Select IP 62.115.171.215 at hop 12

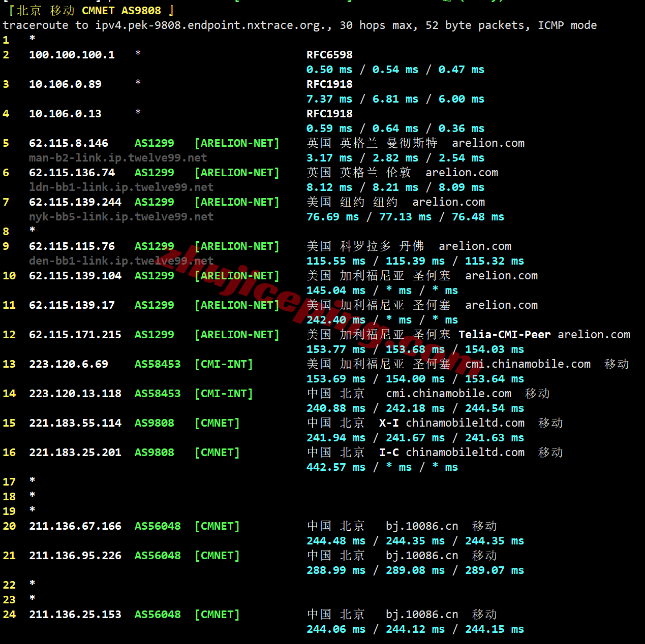pos(75,335)
